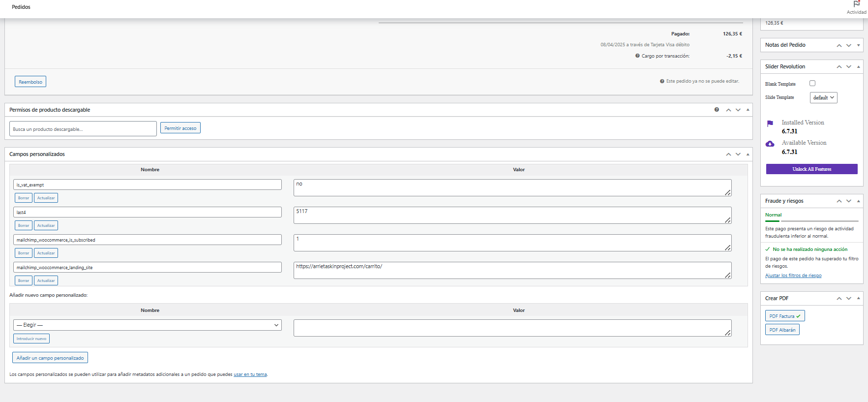Move Fraude y riesgos panel up
Screen dimensions: 868x402
point(839,201)
